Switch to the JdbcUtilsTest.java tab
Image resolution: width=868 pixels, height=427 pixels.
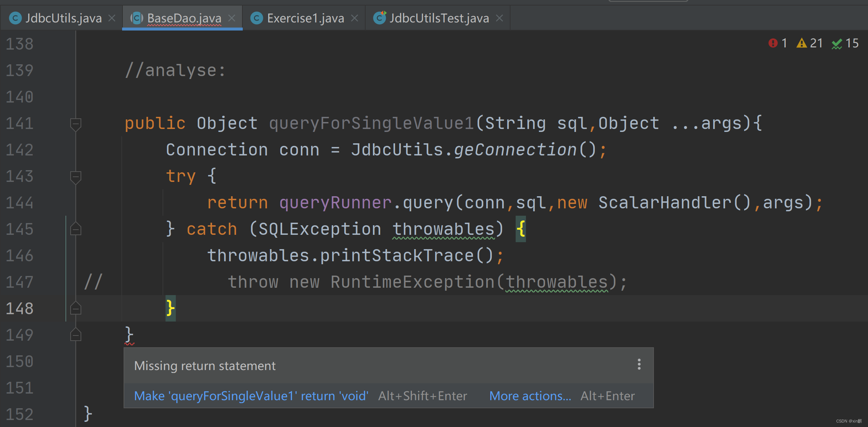point(439,18)
